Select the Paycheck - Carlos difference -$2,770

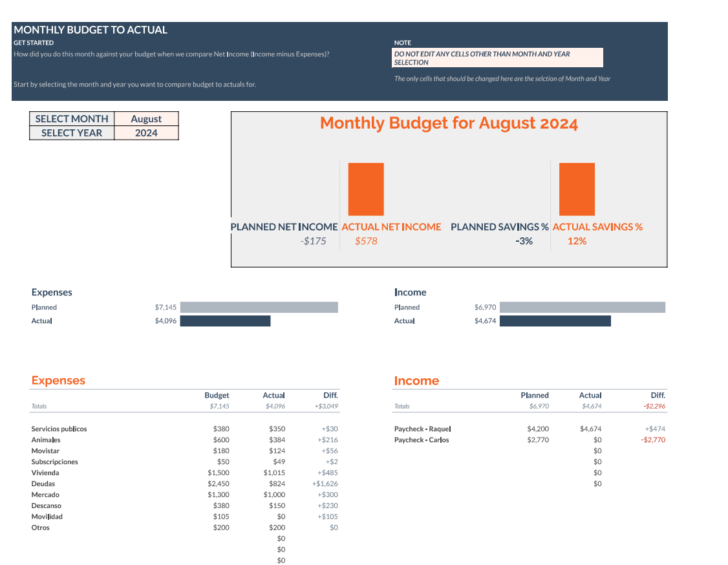click(653, 440)
